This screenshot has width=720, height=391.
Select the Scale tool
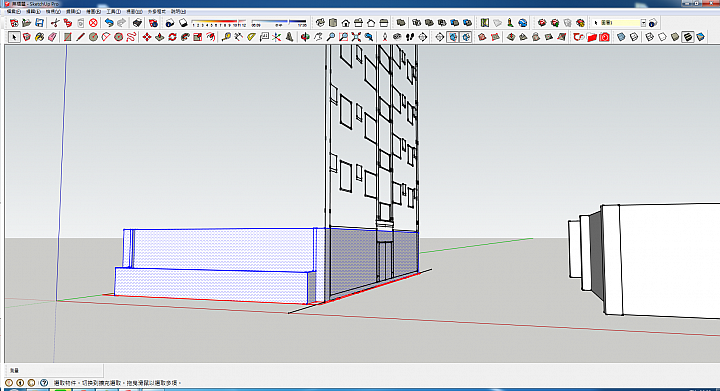(x=198, y=37)
